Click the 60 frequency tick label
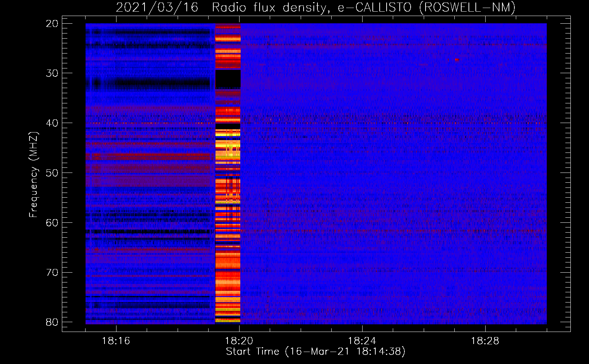Screen dimensions: 589x364 tap(52, 223)
